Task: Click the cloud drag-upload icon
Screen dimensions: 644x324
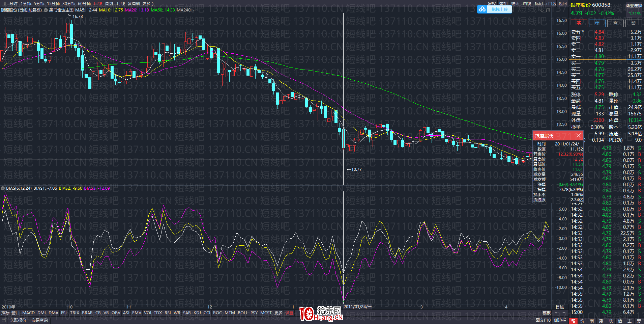Action: tap(482, 9)
